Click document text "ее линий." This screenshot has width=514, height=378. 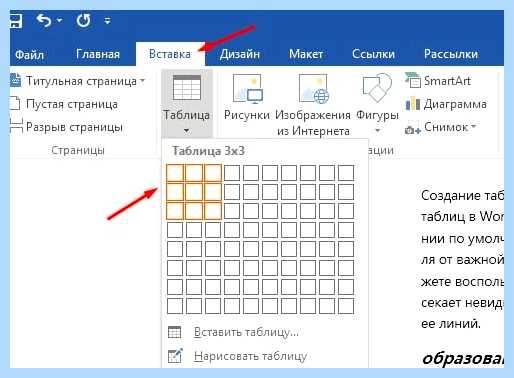click(451, 324)
